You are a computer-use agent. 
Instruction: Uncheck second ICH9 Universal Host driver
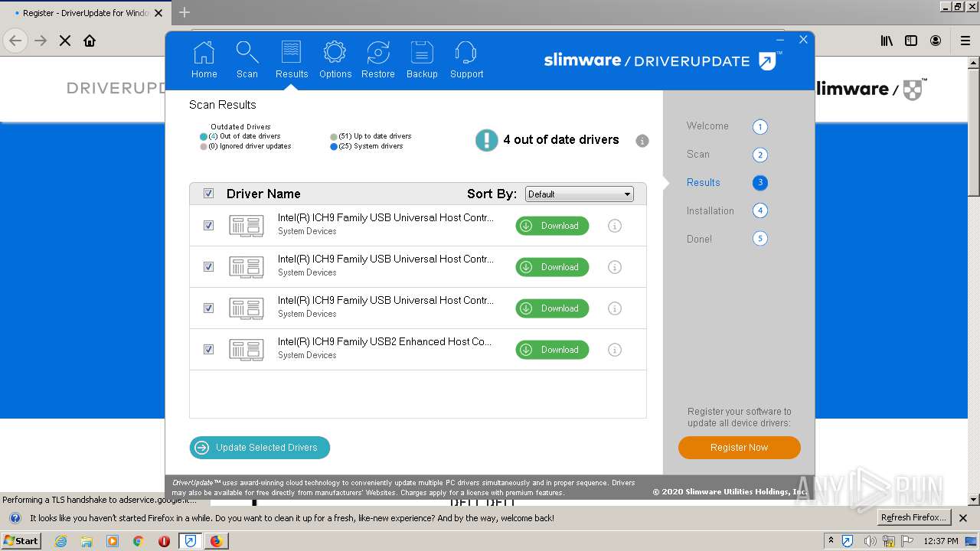[208, 267]
